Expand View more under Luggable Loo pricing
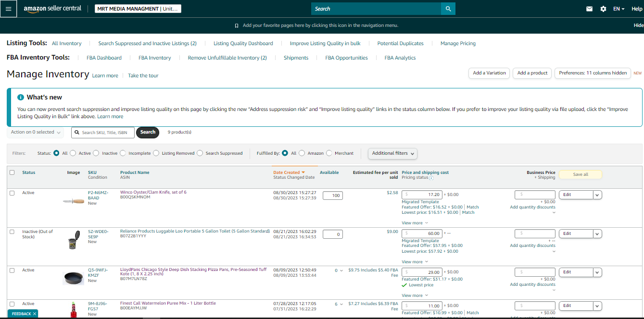 415,262
